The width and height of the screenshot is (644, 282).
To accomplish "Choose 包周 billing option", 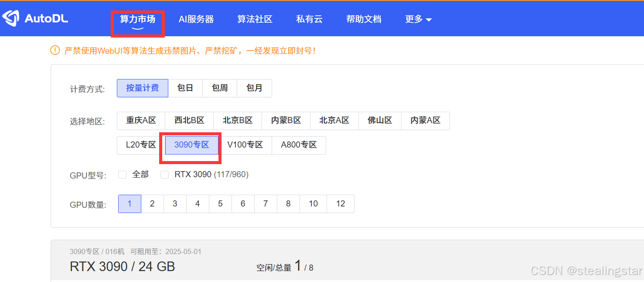I will click(220, 88).
